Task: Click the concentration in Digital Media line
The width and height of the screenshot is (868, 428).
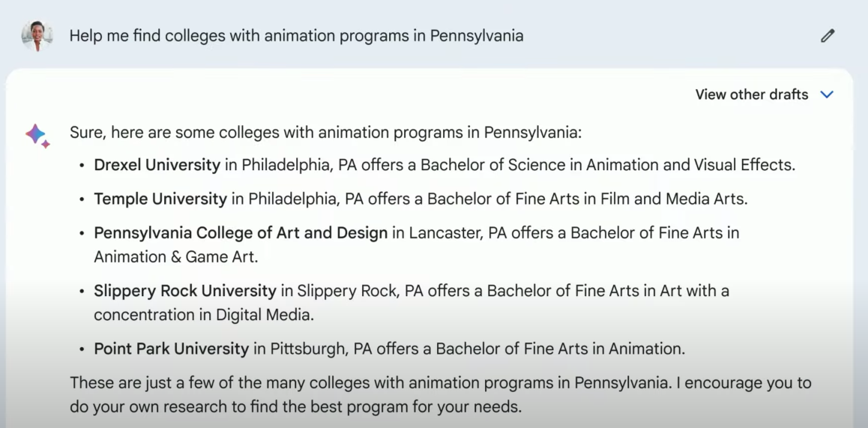Action: tap(205, 315)
